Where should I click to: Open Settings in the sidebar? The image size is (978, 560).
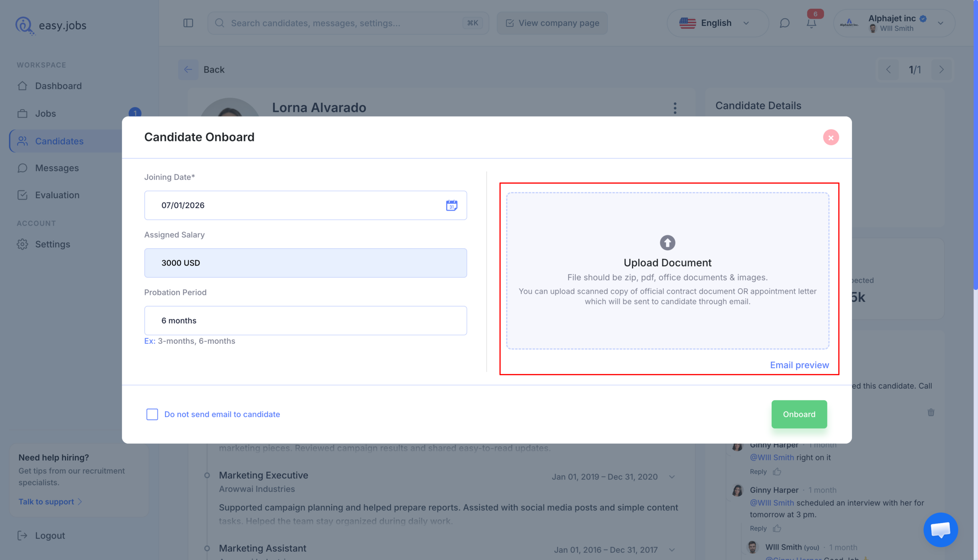[x=53, y=244]
